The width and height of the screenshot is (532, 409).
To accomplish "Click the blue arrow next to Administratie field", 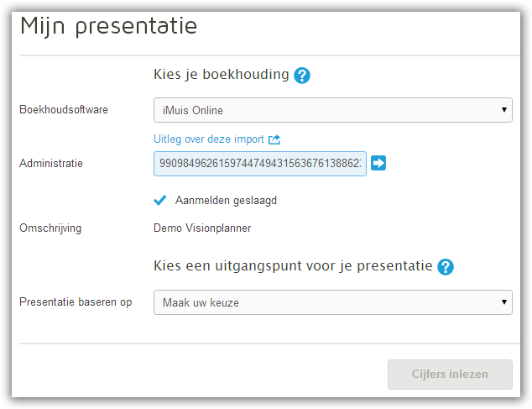I will (x=378, y=163).
